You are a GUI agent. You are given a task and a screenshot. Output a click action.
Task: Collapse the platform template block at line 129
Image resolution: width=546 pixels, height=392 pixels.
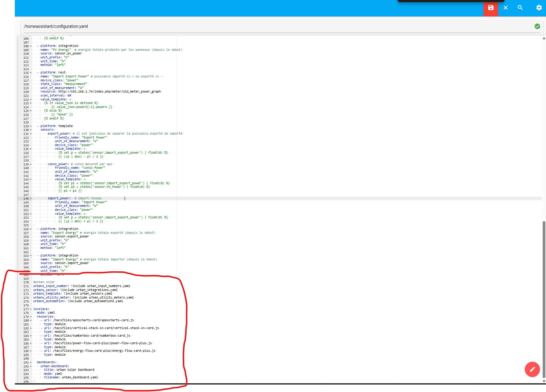(31, 126)
